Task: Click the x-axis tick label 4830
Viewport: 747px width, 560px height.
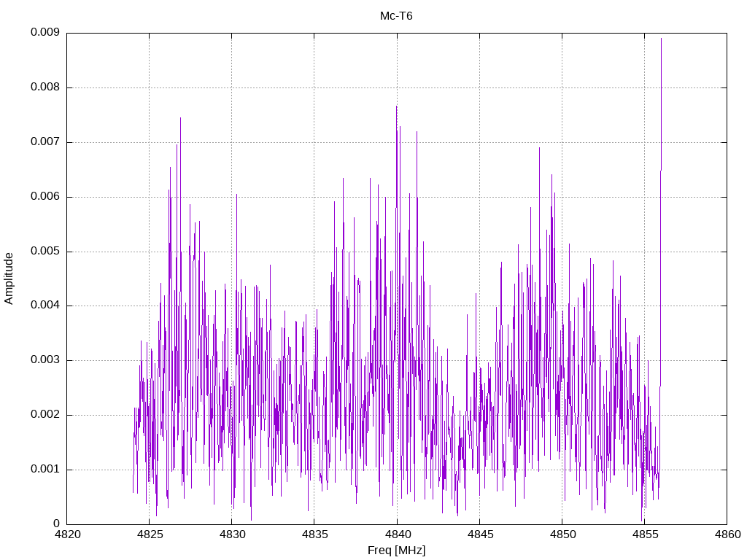Action: coord(232,534)
